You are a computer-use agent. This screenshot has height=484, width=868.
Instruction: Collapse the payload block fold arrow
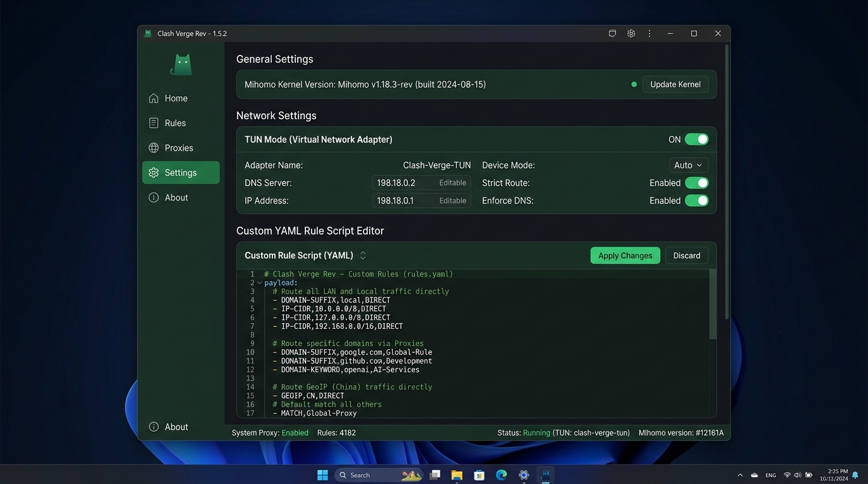[x=259, y=283]
